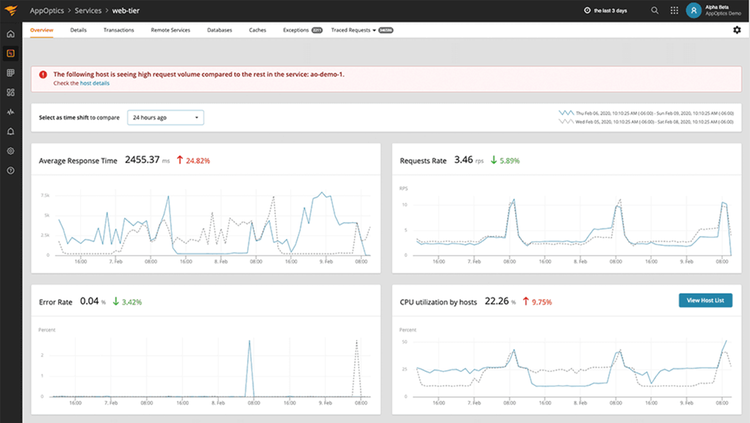Click the '5.89%' decrease indicator
750x423 pixels.
[x=505, y=160]
